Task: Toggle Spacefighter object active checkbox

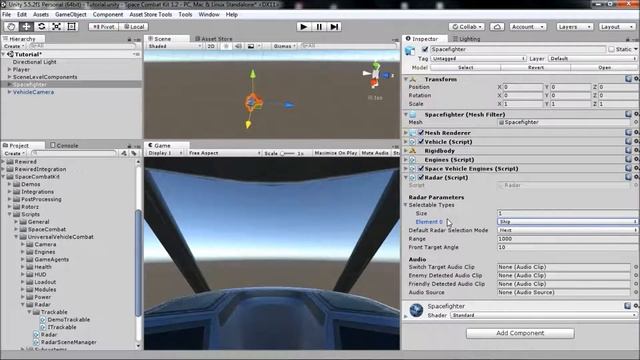Action: tap(424, 49)
